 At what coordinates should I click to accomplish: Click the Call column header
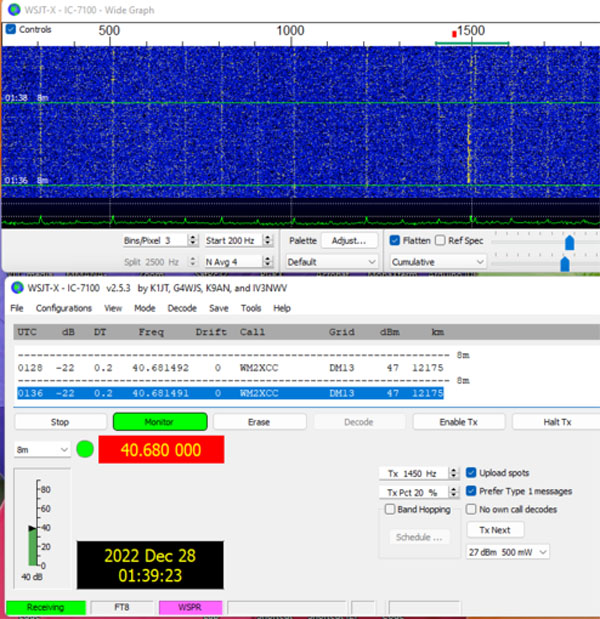click(x=252, y=332)
